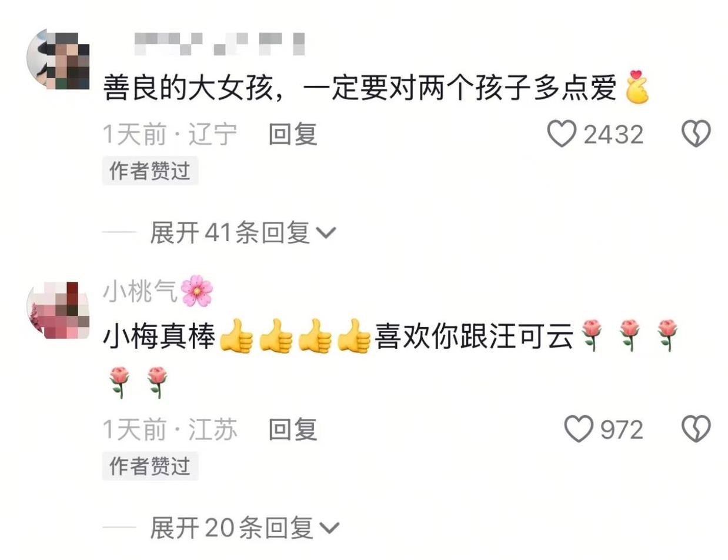This screenshot has width=728, height=560.
Task: Dislike the Liaoning comment with broken heart
Action: (x=696, y=135)
